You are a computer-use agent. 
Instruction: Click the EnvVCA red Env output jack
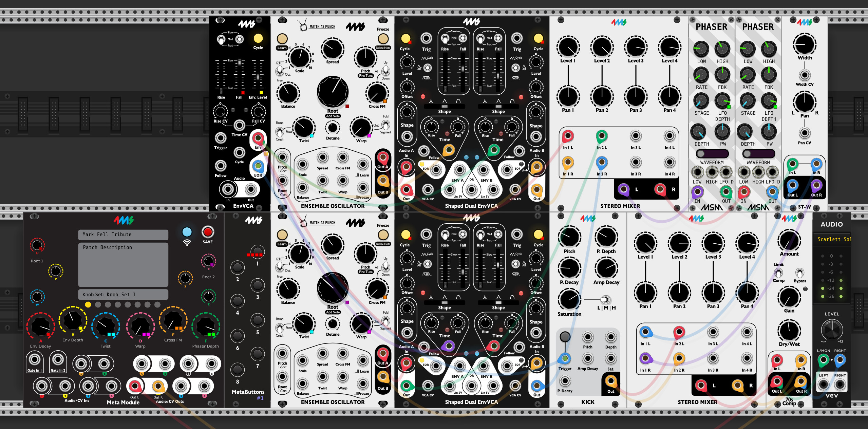(258, 138)
